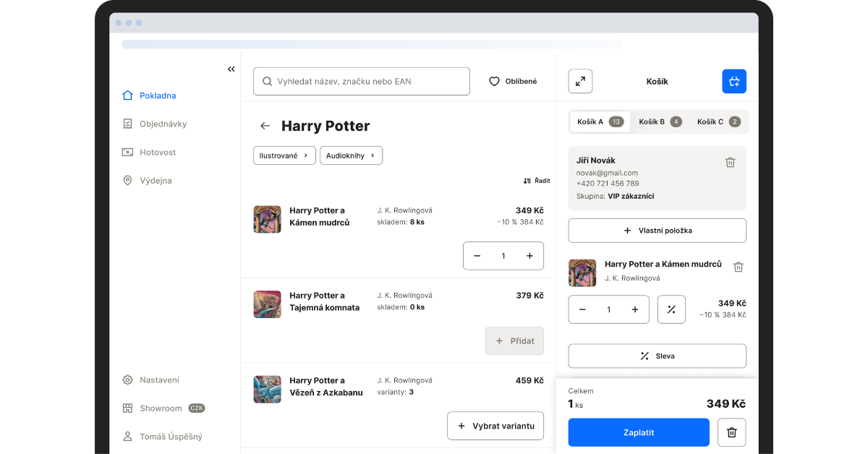This screenshot has height=454, width=868.
Task: Click the Výdejna location pin icon
Action: [x=128, y=181]
